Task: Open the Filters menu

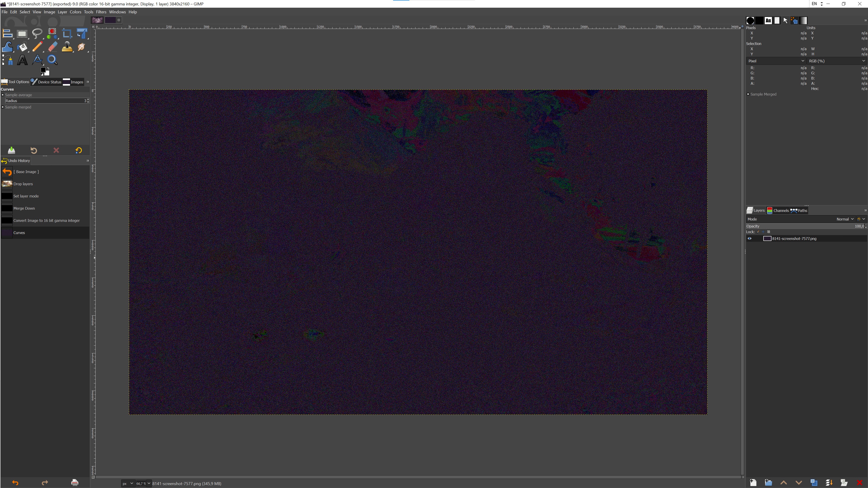Action: coord(101,12)
